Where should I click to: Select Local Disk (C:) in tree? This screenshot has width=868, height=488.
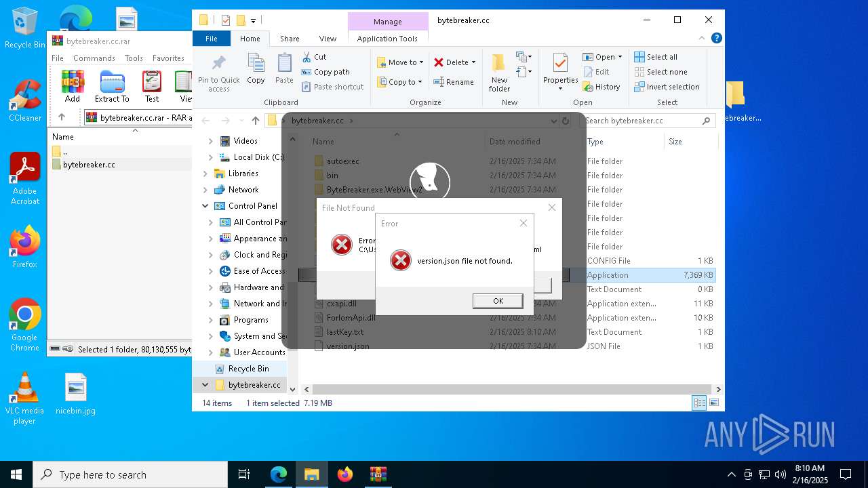[252, 157]
